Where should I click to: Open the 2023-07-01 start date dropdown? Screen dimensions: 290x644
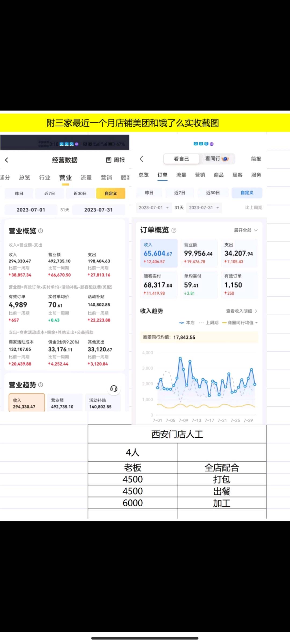coord(154,208)
